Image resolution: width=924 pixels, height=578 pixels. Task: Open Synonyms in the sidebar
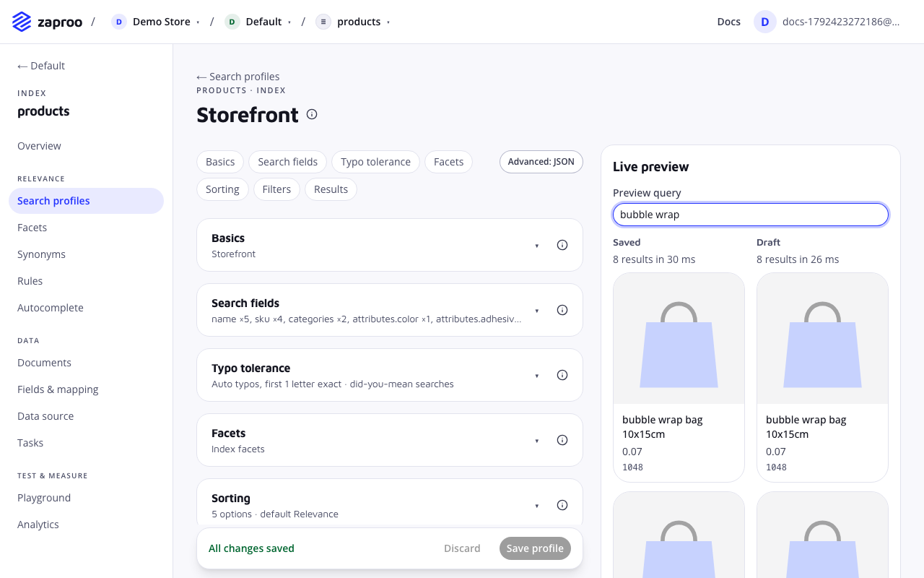87,254
